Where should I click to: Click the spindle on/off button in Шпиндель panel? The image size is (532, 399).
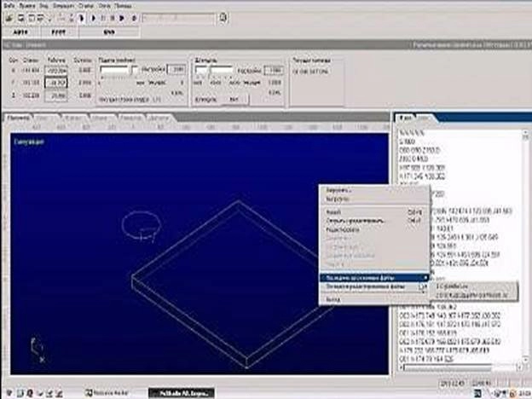(234, 100)
